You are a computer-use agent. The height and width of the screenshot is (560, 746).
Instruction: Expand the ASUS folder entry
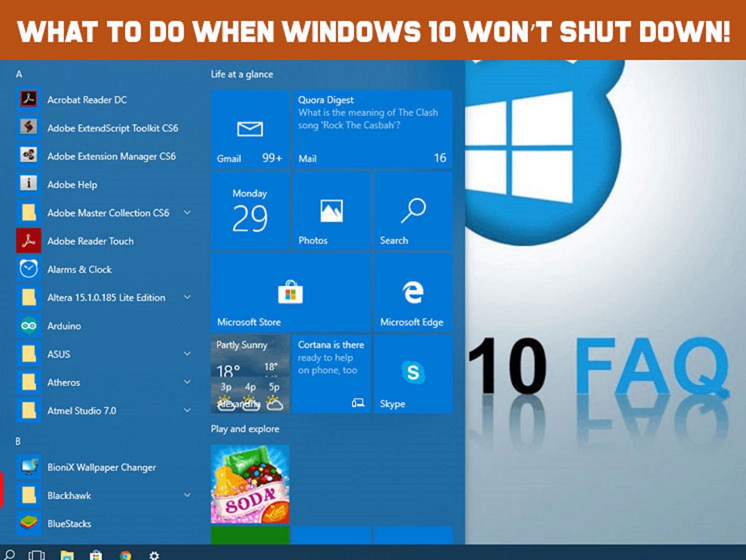(187, 354)
